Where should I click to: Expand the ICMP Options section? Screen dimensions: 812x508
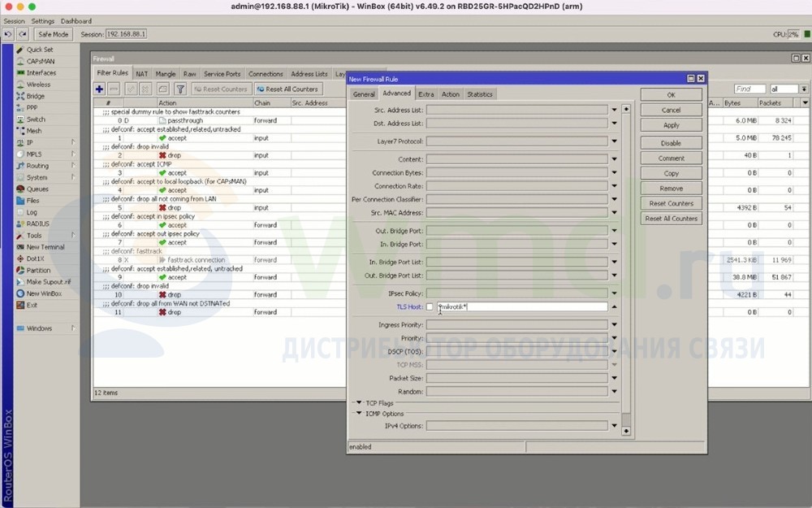pos(358,414)
